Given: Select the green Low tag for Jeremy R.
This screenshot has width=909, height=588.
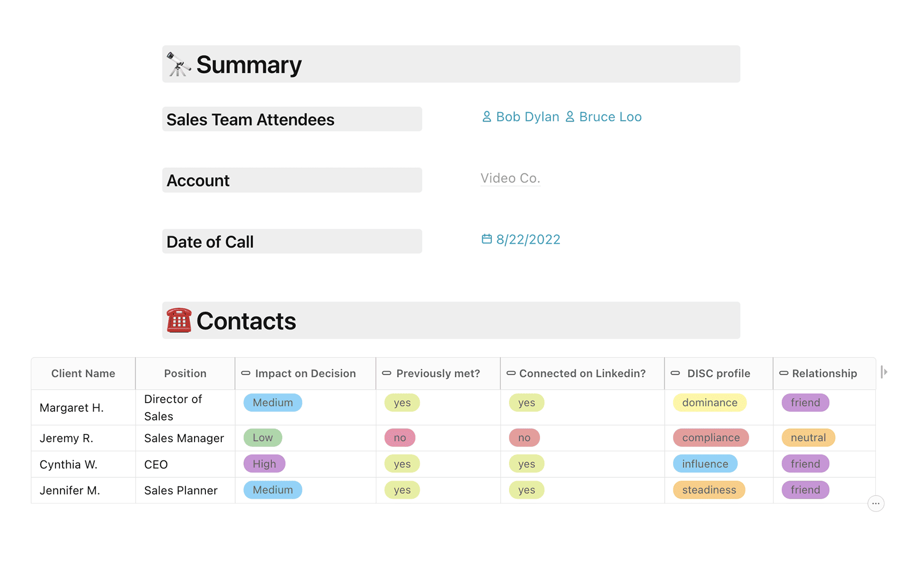Looking at the screenshot, I should point(263,438).
